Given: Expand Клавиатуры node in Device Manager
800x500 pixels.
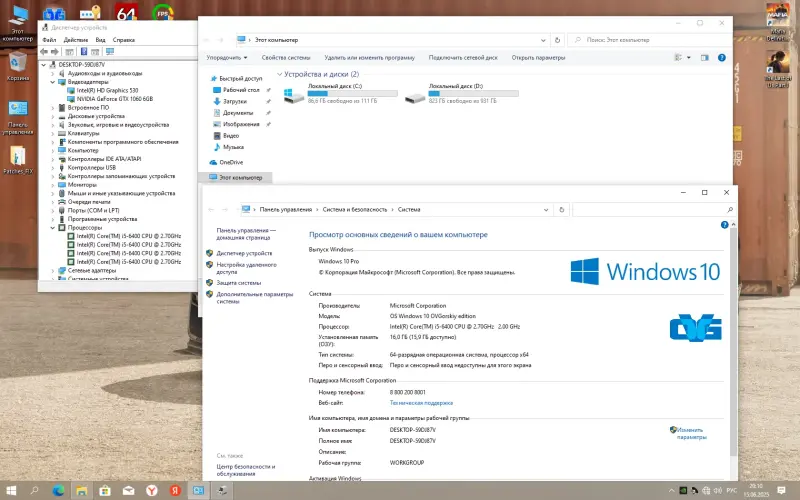Looking at the screenshot, I should 53,134.
